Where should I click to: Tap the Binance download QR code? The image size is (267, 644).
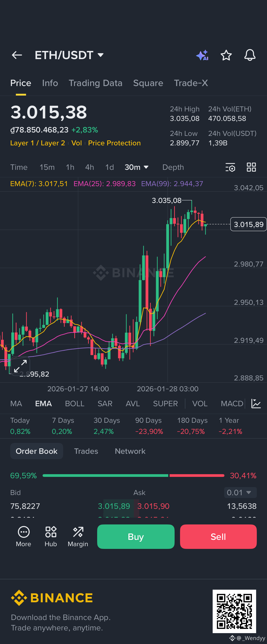pos(234,612)
